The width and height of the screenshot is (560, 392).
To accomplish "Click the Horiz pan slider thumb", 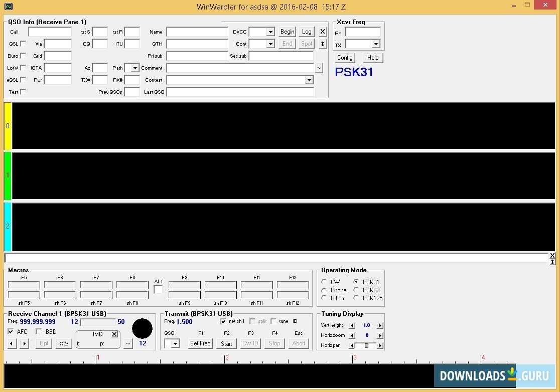I will click(x=366, y=345).
